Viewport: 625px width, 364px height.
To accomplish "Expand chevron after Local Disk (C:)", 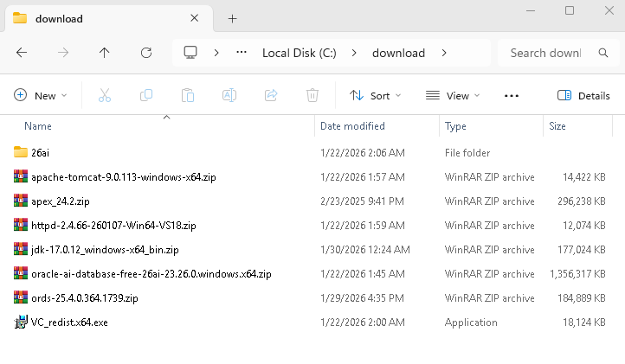I will (354, 53).
